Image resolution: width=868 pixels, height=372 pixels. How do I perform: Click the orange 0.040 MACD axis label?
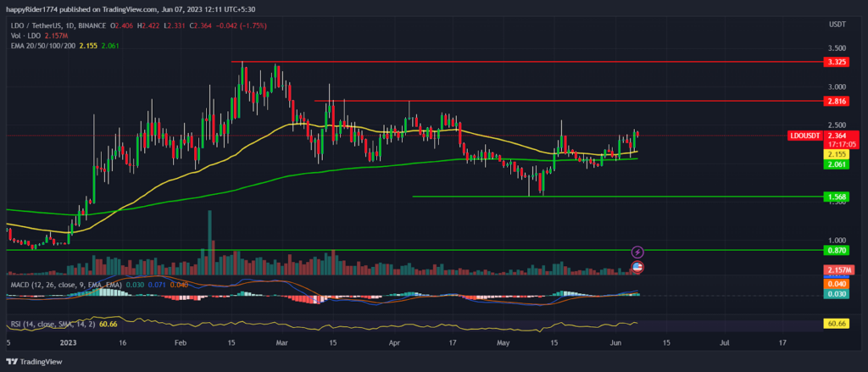tap(836, 284)
